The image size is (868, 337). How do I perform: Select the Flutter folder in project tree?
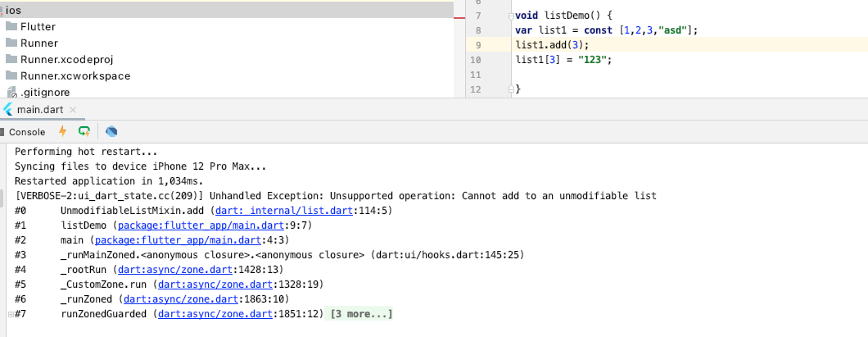click(x=38, y=26)
